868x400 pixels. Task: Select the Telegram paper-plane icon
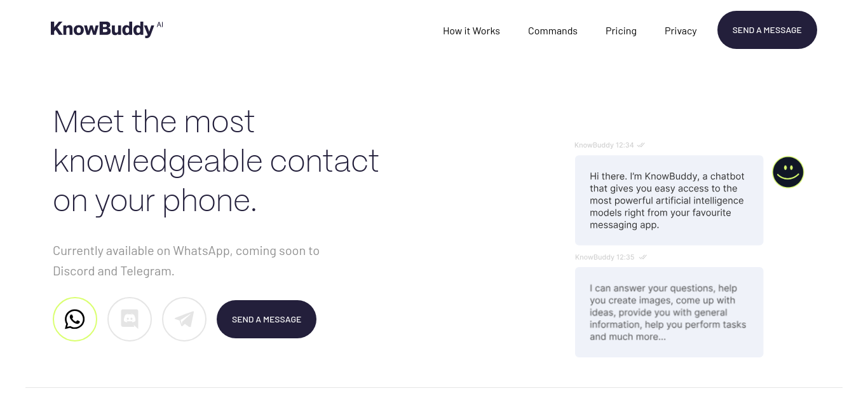184,319
